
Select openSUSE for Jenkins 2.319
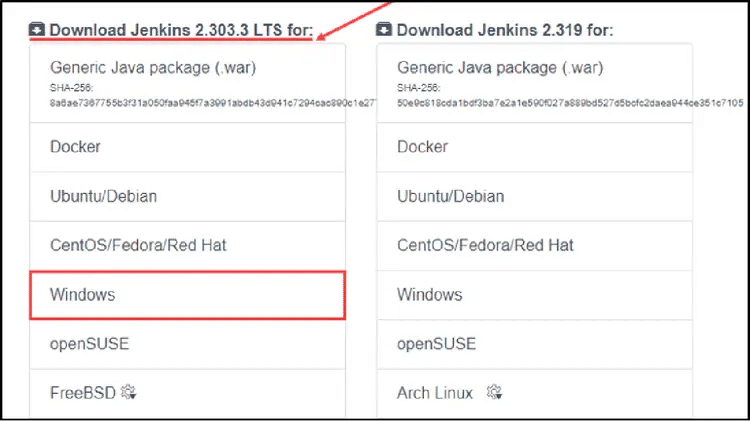pos(437,344)
